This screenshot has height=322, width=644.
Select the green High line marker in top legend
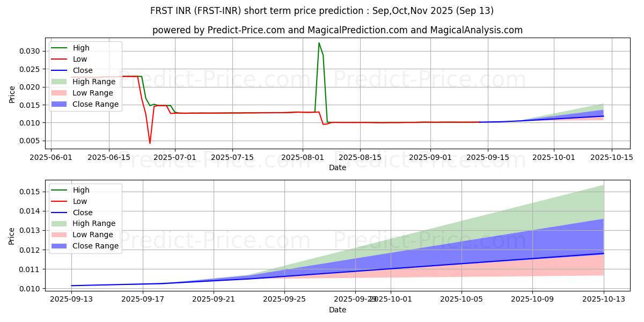tap(61, 48)
